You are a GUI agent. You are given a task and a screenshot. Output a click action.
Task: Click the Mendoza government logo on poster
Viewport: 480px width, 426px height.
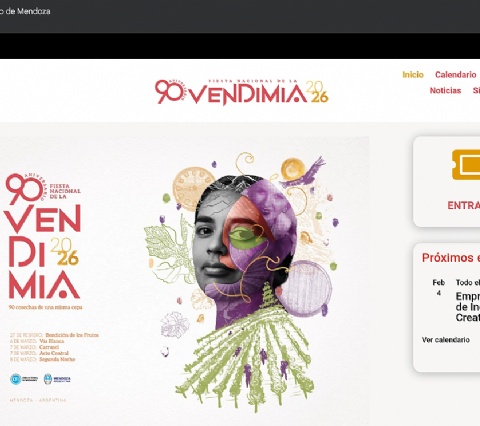coord(57,379)
